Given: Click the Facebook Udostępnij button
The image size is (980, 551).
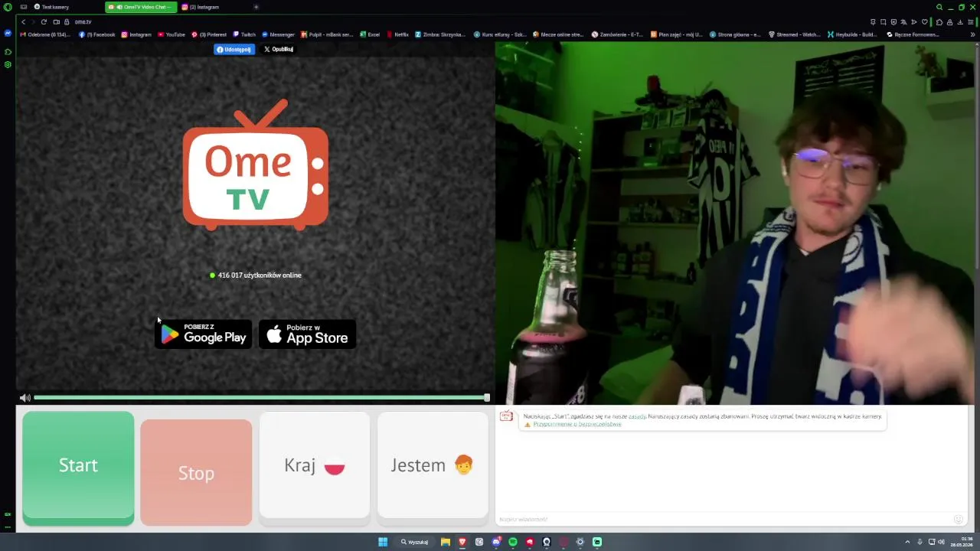Looking at the screenshot, I should 234,49.
